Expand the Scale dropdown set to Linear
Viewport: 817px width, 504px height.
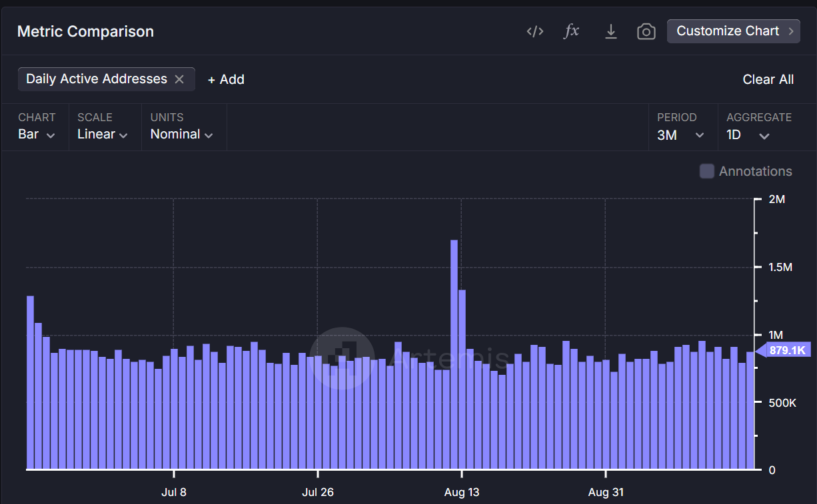tap(103, 134)
